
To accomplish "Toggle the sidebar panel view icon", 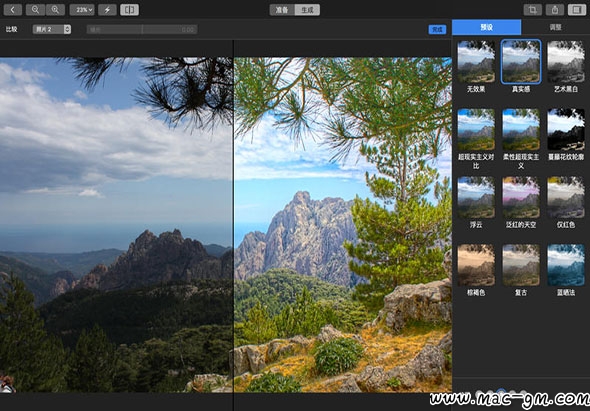I will tap(577, 10).
